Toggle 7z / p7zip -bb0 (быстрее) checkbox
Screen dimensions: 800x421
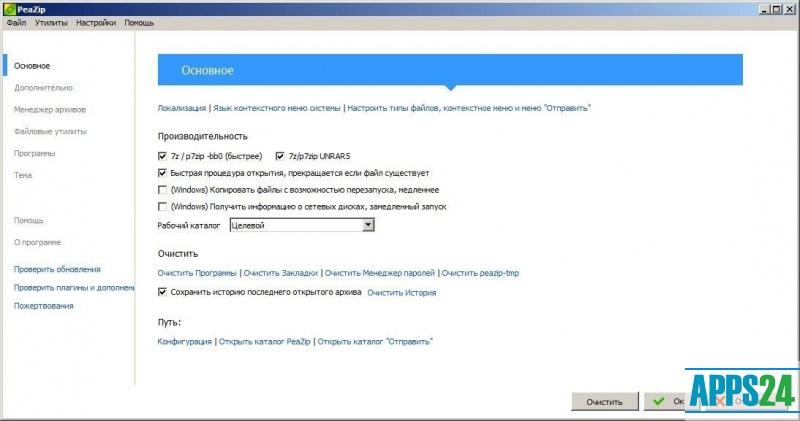[162, 156]
